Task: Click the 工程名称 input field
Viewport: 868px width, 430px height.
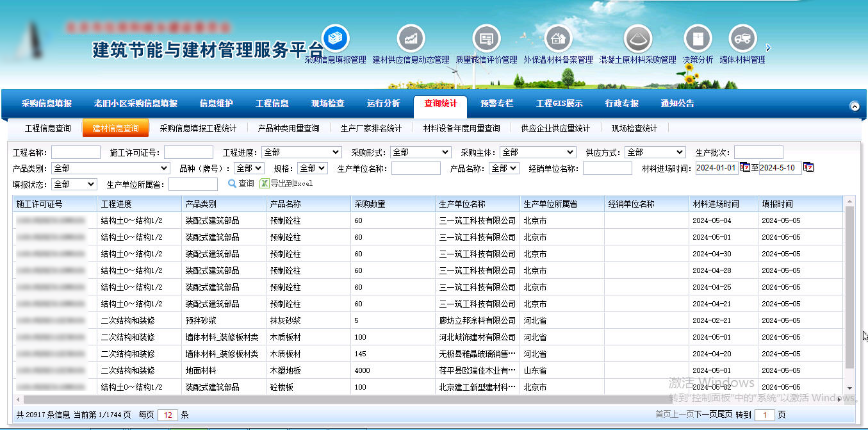Action: tap(76, 153)
